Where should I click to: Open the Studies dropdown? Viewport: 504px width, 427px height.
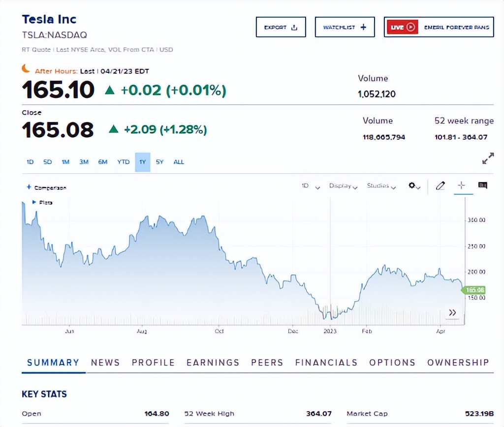(381, 186)
